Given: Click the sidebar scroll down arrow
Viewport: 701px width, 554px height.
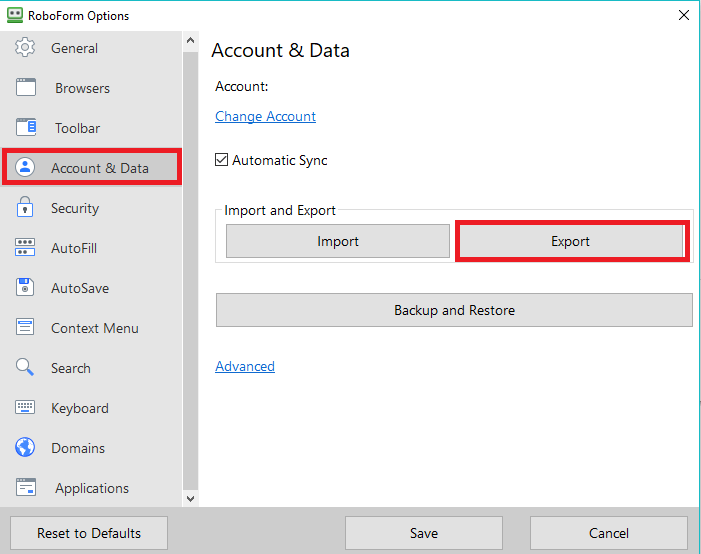Looking at the screenshot, I should pos(190,498).
